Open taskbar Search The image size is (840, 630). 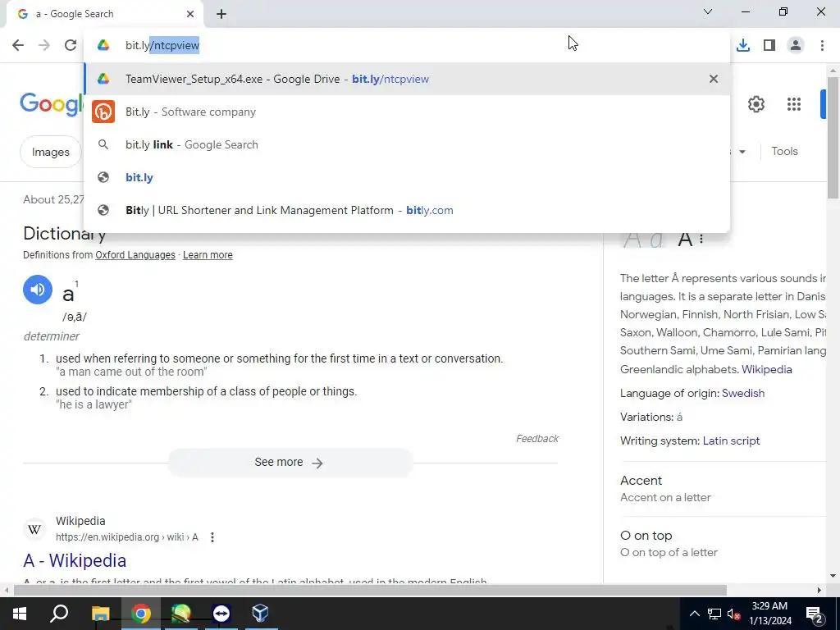(59, 614)
